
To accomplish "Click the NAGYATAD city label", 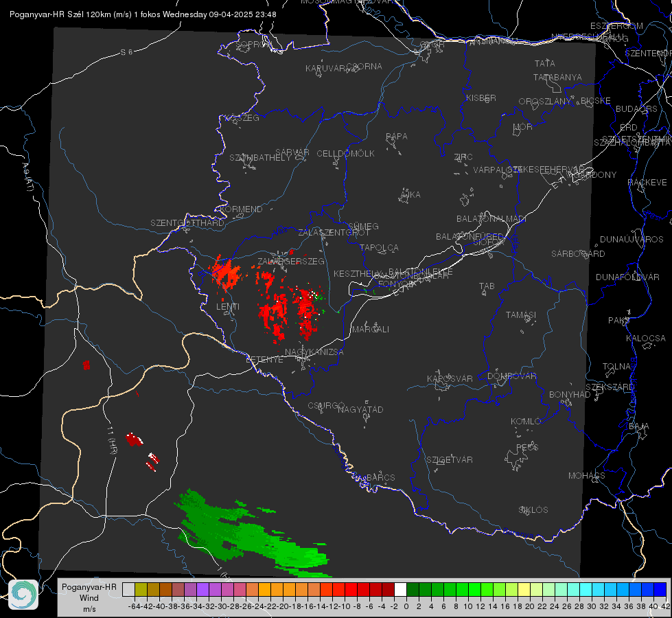I will pos(360,409).
